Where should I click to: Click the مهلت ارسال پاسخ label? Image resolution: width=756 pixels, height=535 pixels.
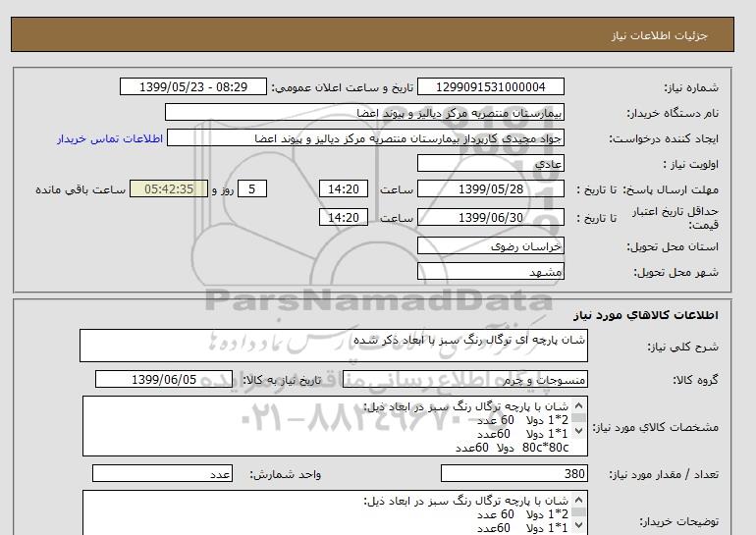[673, 189]
